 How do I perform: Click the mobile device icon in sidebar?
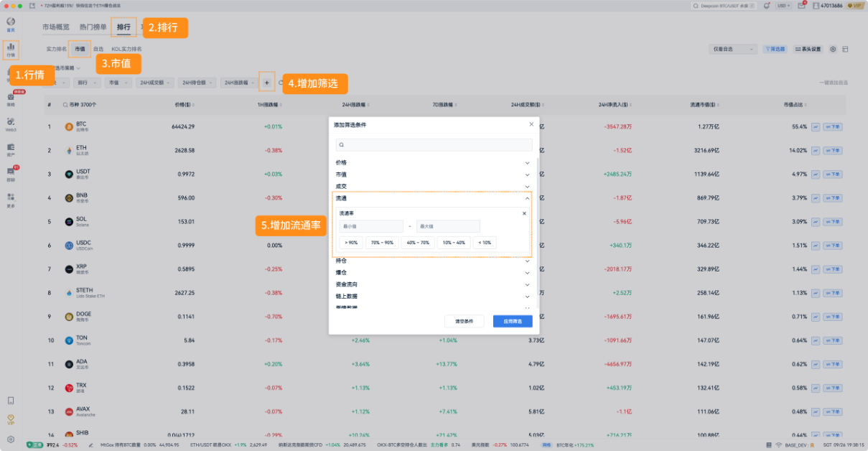coord(11,401)
